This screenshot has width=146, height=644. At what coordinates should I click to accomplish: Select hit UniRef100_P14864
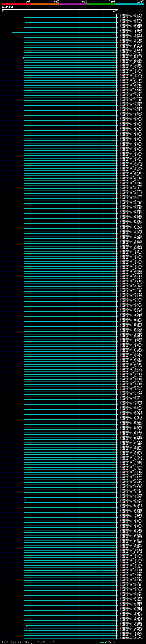131,50
